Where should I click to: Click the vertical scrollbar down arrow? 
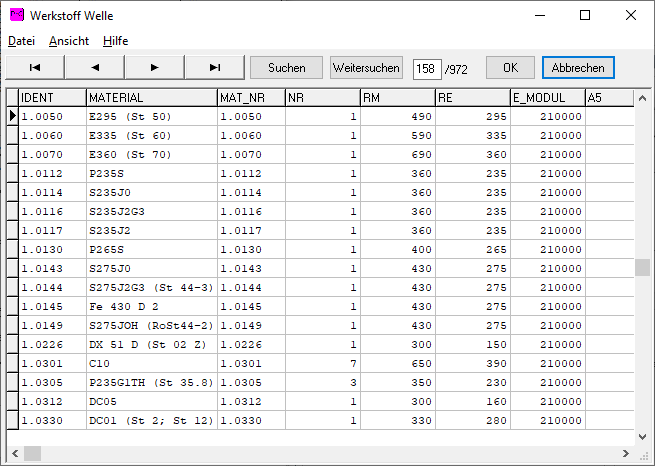coord(642,435)
